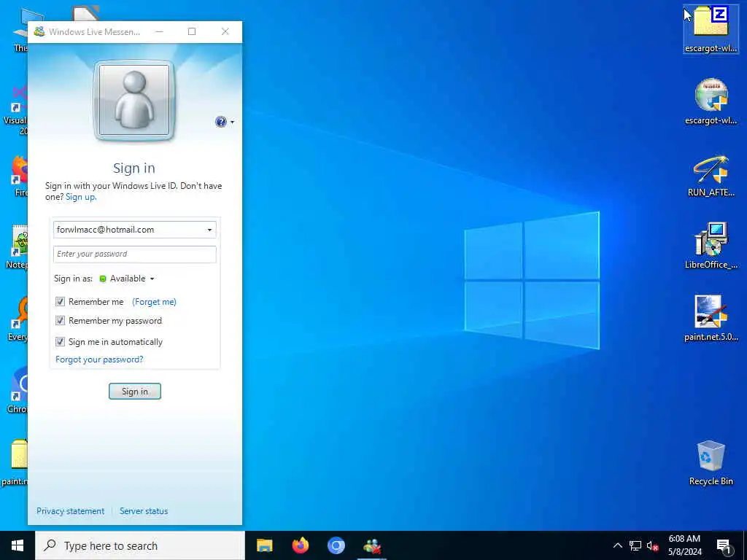The width and height of the screenshot is (747, 560).
Task: Select the escargot-wl installer desktop icon
Action: click(711, 102)
